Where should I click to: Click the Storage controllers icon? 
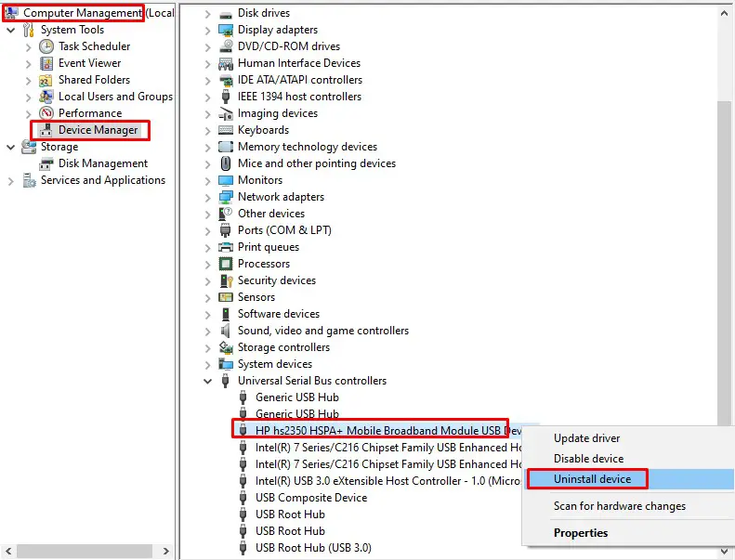coord(226,347)
